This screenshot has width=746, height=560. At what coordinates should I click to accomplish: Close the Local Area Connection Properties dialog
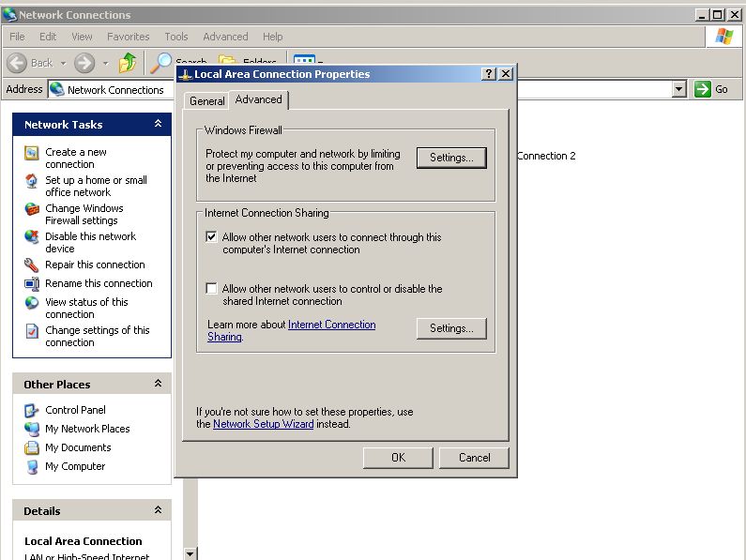[506, 74]
